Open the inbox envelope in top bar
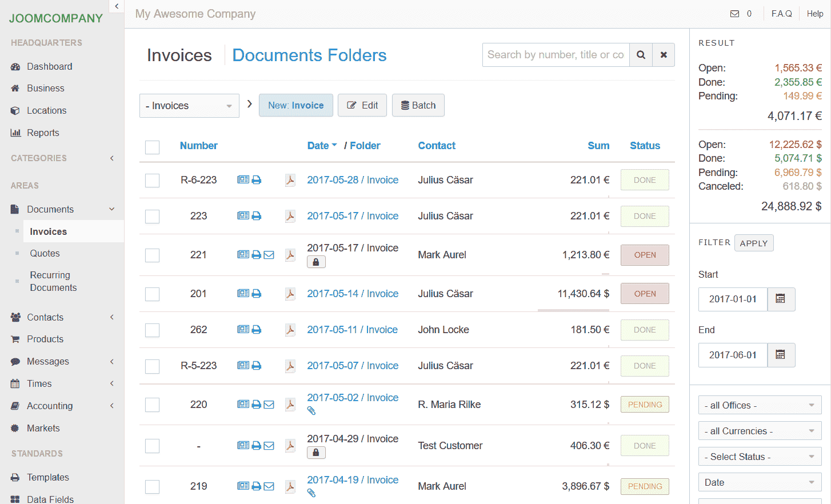This screenshot has height=504, width=831. click(734, 14)
